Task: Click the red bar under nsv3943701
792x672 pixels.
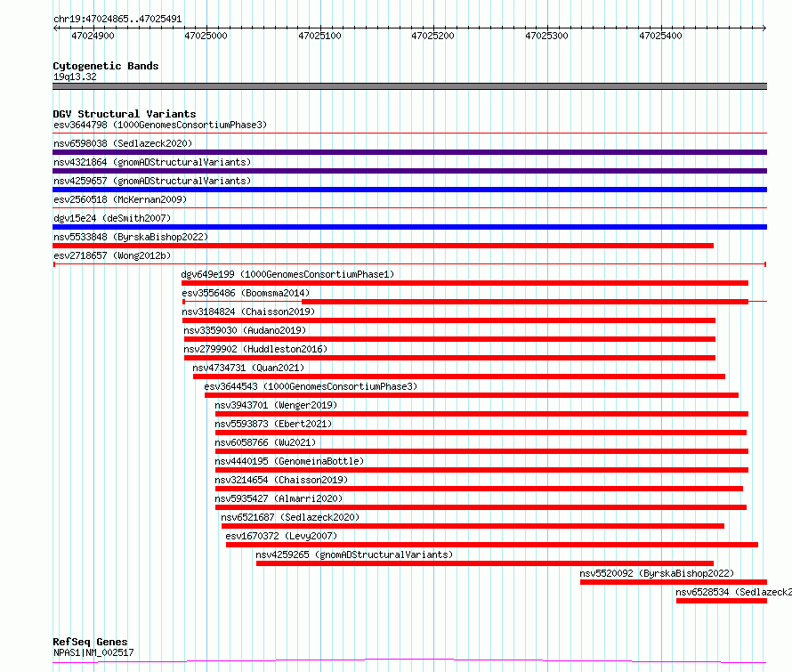Action: 481,414
